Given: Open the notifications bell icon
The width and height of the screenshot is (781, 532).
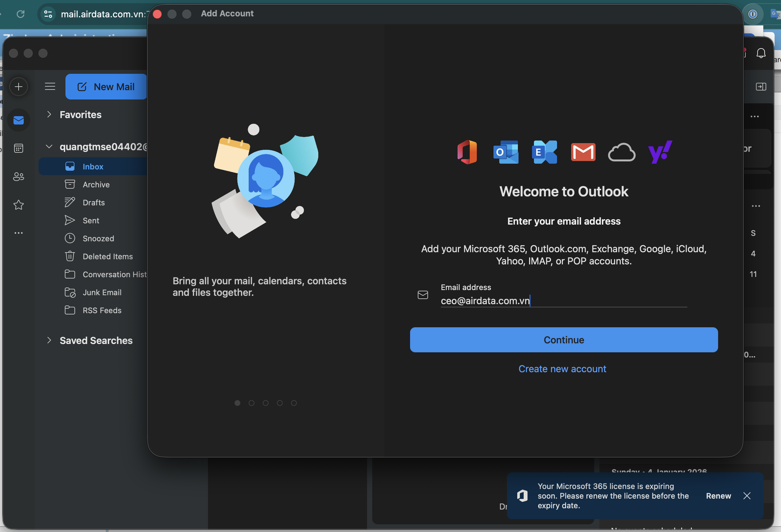Looking at the screenshot, I should click(761, 53).
